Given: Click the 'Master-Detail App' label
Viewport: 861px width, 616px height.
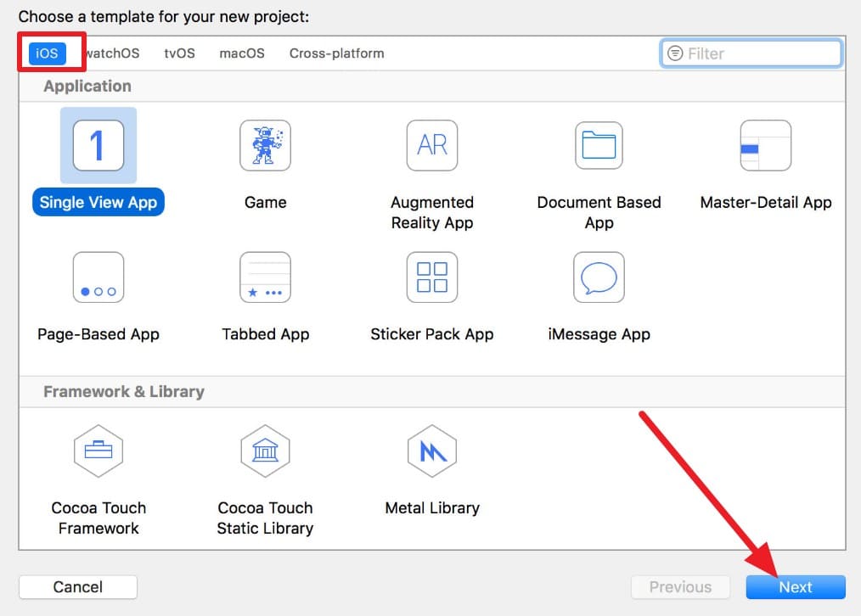Looking at the screenshot, I should click(766, 203).
